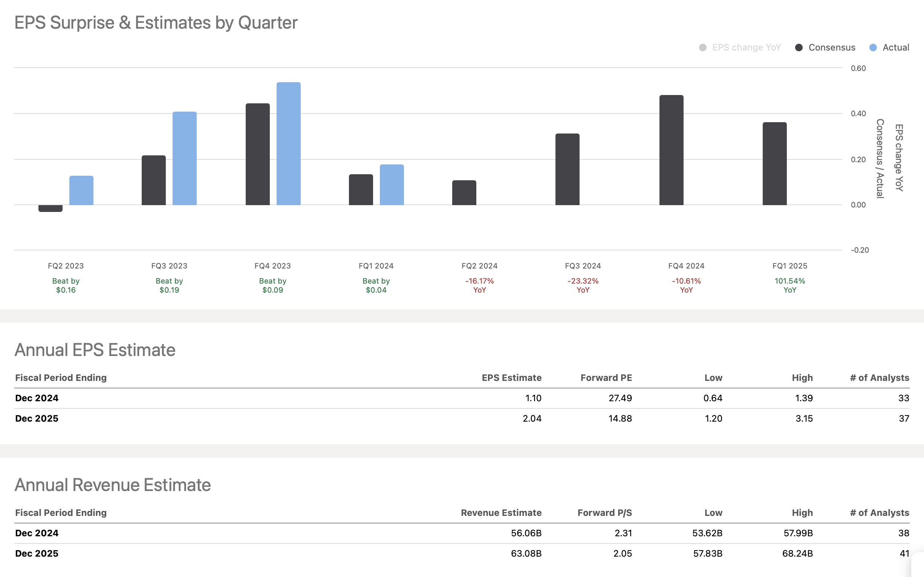
Task: Click the FQ1 2025 Consensus bar
Action: click(774, 164)
